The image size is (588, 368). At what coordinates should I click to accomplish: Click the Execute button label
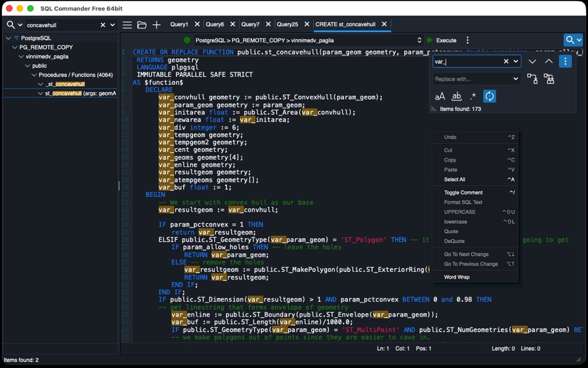tap(446, 40)
